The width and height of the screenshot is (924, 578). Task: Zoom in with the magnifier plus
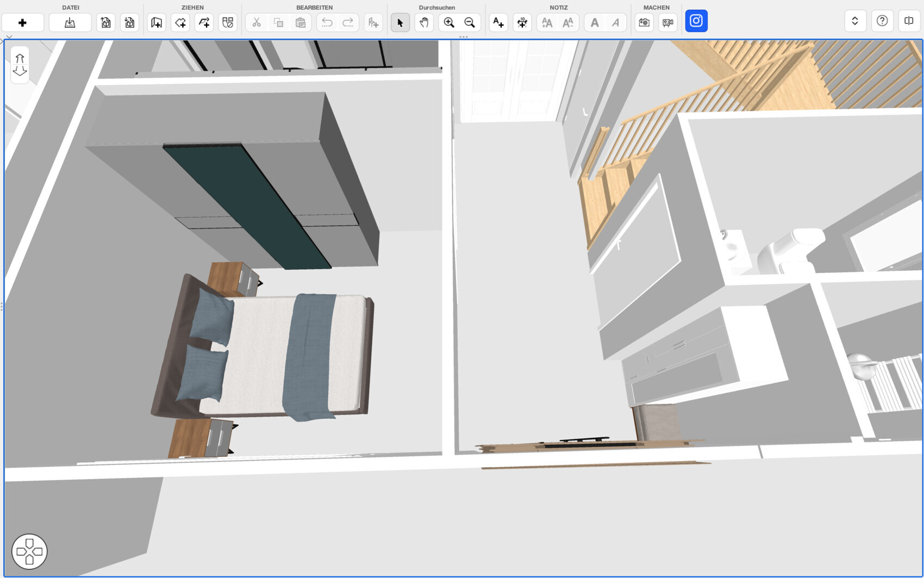449,23
